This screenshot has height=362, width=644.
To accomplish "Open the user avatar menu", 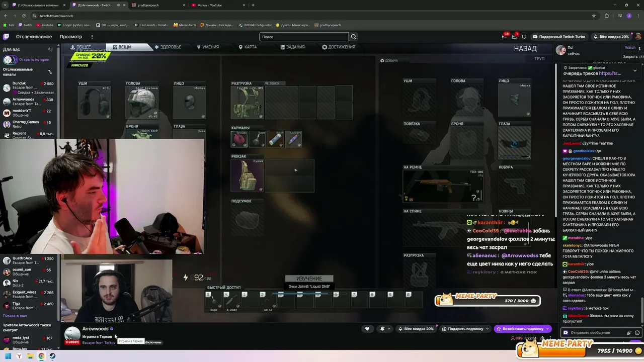I will tap(638, 37).
